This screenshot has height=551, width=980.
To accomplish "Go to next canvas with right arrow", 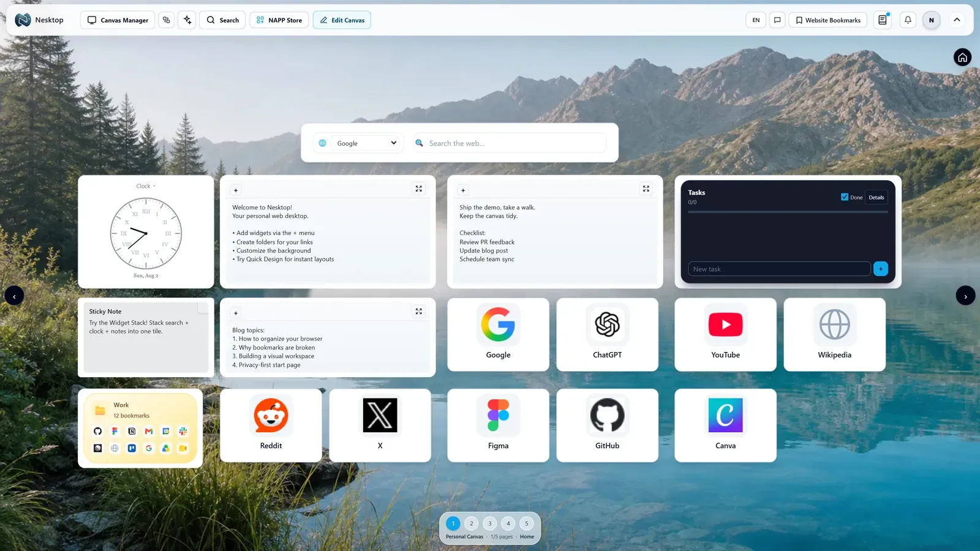I will point(965,296).
